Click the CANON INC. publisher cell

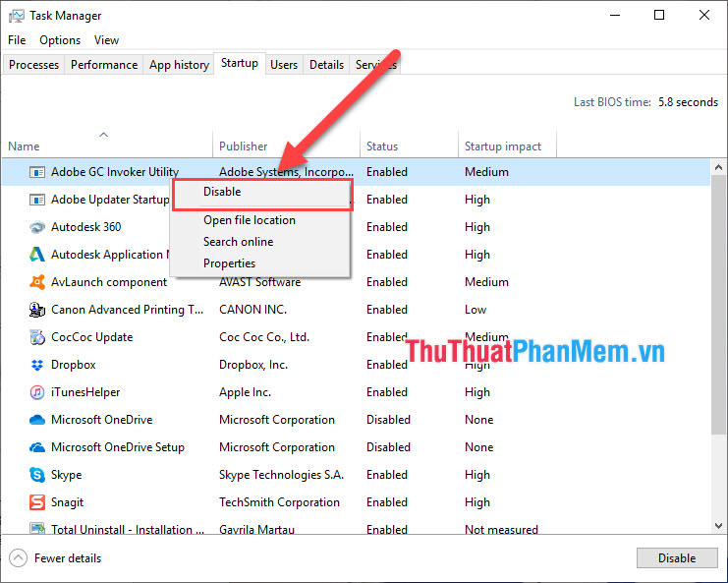coord(253,310)
